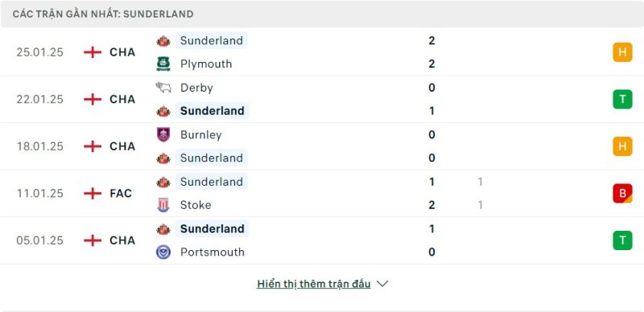Click the Portsmouth club crest icon
644x312 pixels.
tap(163, 252)
